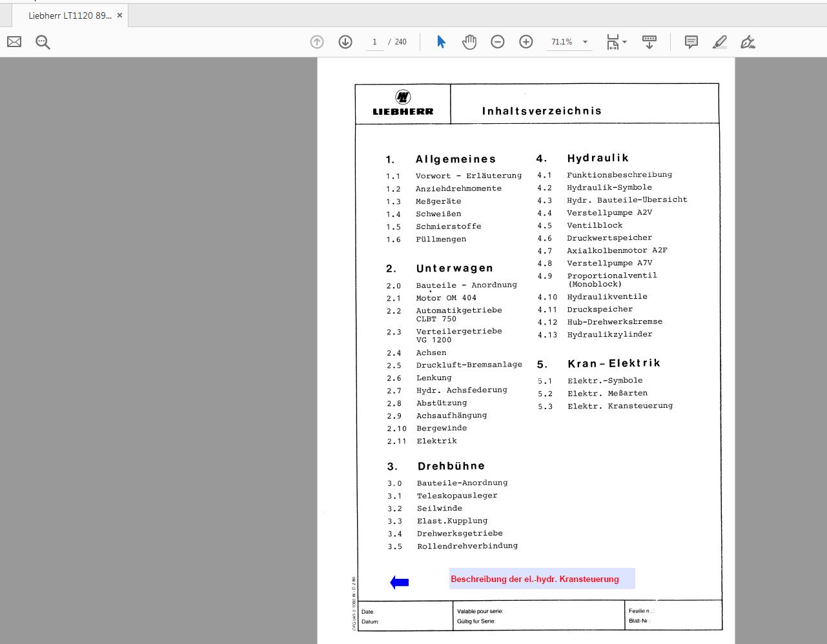Close the Liebherr LT1120 tab

coord(119,15)
